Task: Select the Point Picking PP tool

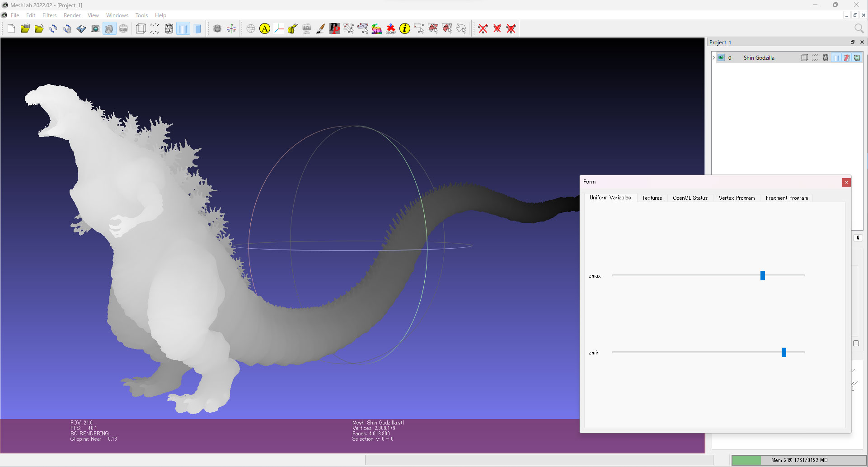Action: [334, 29]
